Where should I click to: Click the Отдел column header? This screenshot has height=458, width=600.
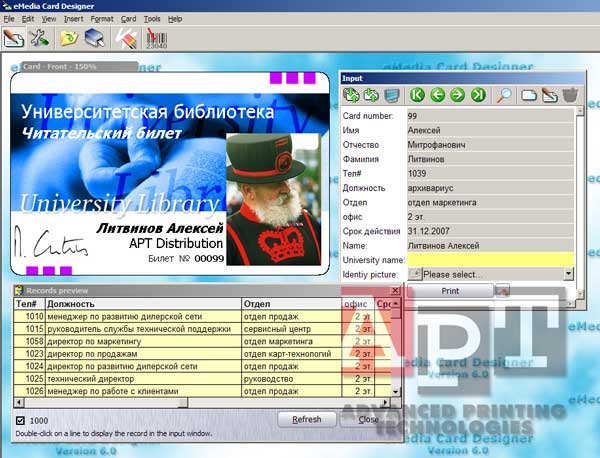pos(291,304)
